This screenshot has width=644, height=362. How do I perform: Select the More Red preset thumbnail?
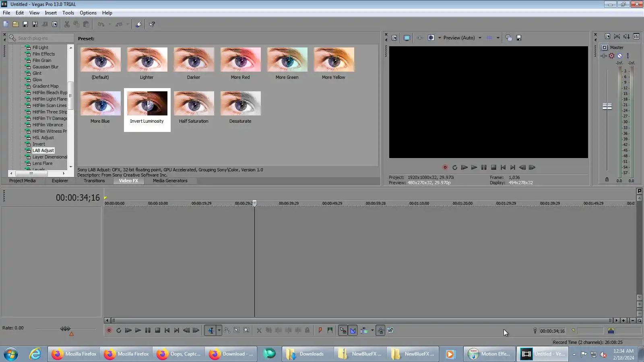[241, 60]
